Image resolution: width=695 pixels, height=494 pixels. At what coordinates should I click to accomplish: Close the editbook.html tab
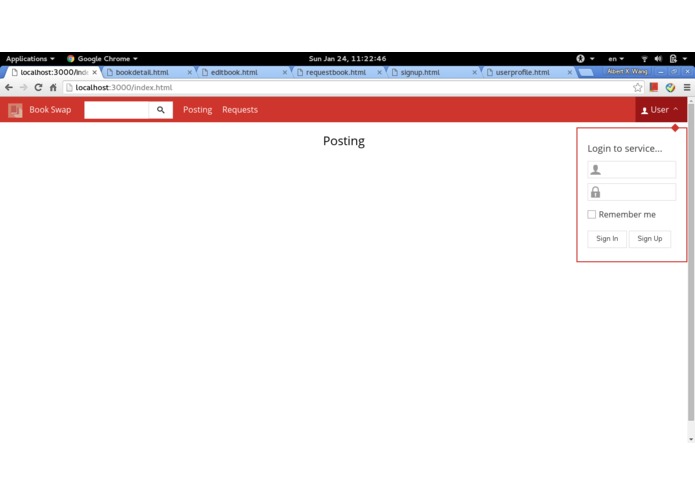coord(285,72)
